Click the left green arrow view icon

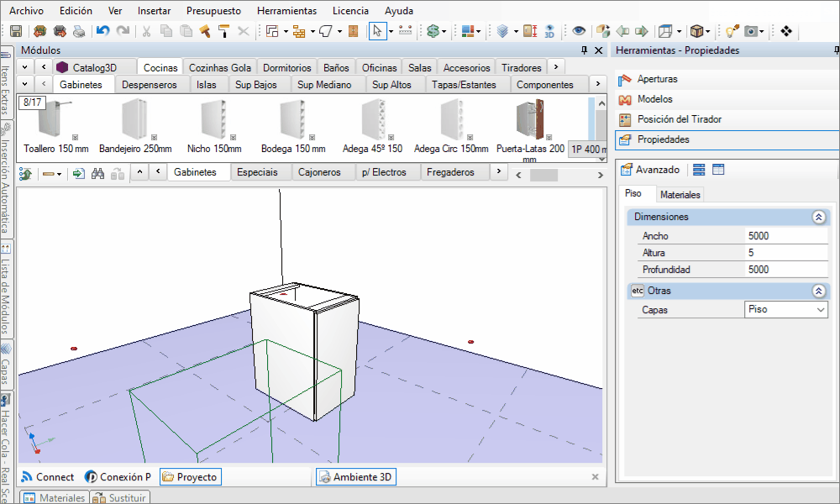[x=622, y=31]
